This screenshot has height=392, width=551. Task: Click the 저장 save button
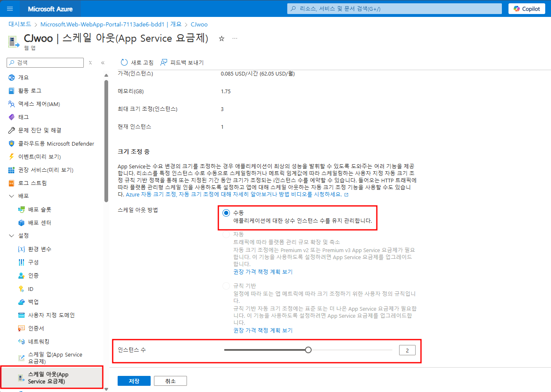click(x=134, y=381)
